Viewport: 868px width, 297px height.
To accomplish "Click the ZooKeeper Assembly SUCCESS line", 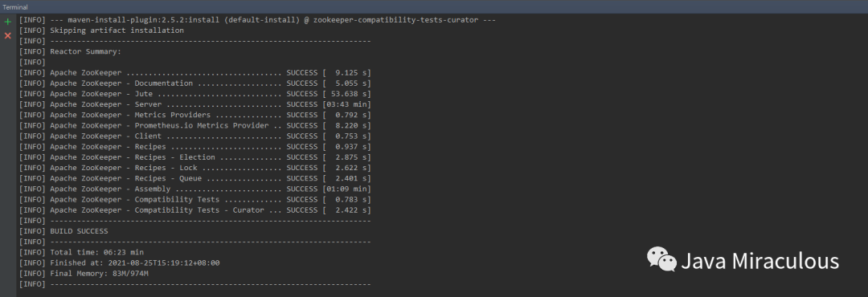I will pyautogui.click(x=194, y=189).
